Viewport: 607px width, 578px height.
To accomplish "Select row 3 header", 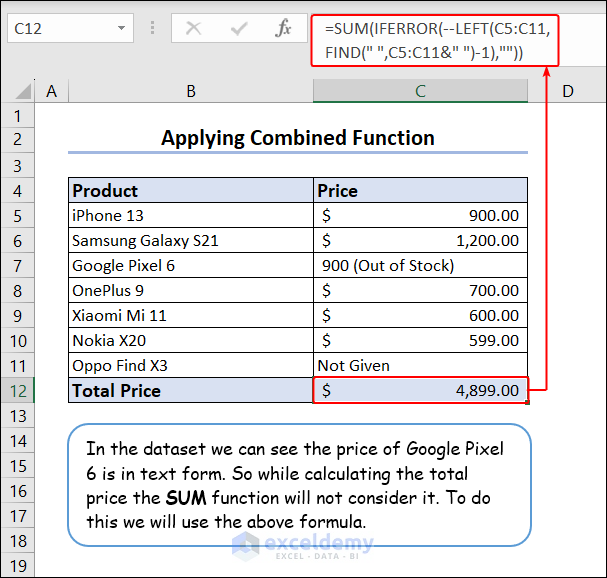I will click(17, 166).
